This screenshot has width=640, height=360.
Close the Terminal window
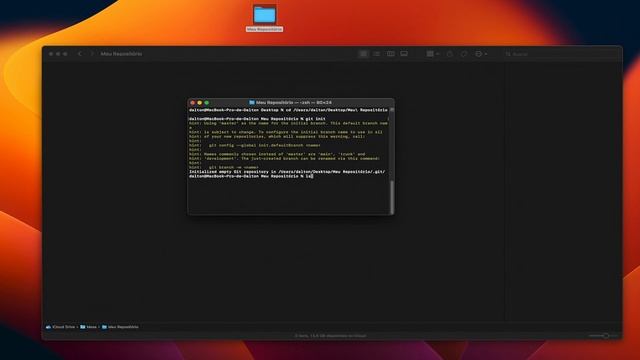pyautogui.click(x=193, y=103)
